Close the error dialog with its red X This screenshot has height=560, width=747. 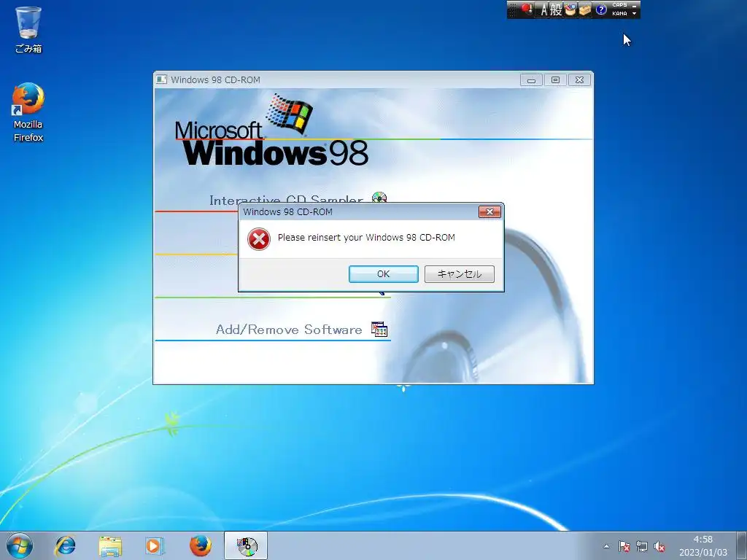coord(489,212)
